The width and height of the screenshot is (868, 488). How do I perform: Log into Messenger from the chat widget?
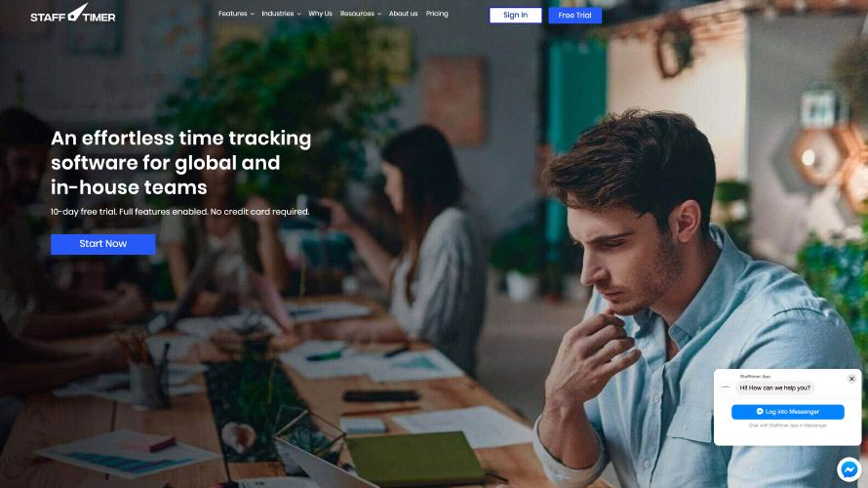coord(787,412)
